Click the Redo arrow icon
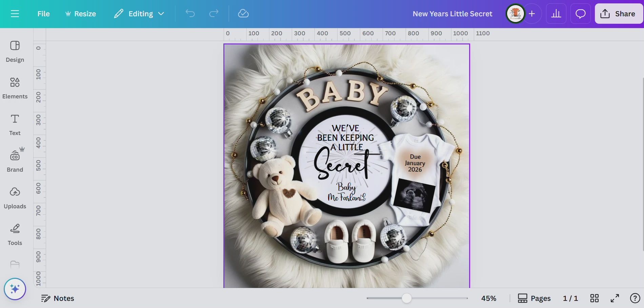Image resolution: width=644 pixels, height=308 pixels. (214, 14)
